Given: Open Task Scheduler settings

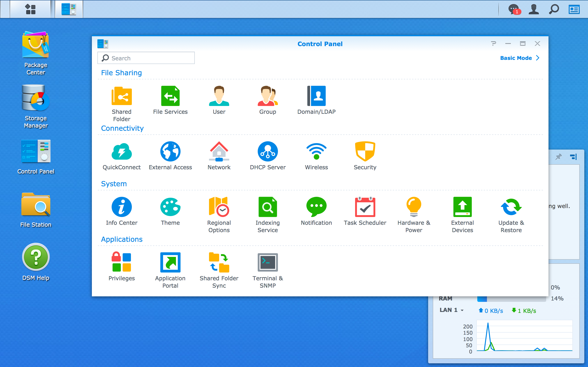Looking at the screenshot, I should pos(365,211).
